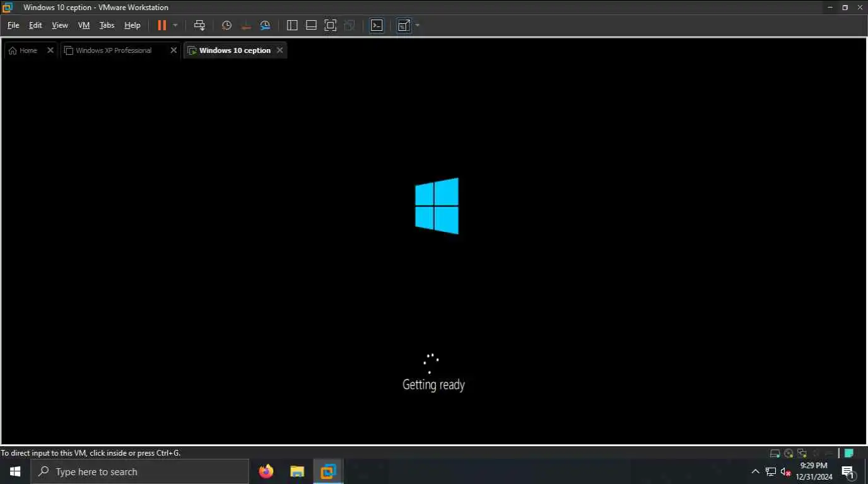Restore down the VMware Workstation window
Viewport: 868px width, 484px height.
845,8
